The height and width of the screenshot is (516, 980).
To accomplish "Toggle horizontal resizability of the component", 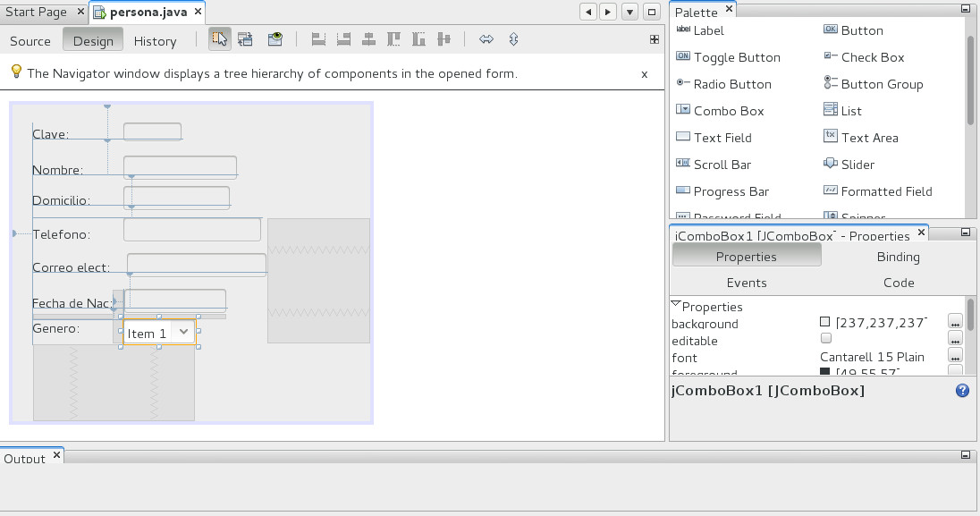I will point(486,39).
